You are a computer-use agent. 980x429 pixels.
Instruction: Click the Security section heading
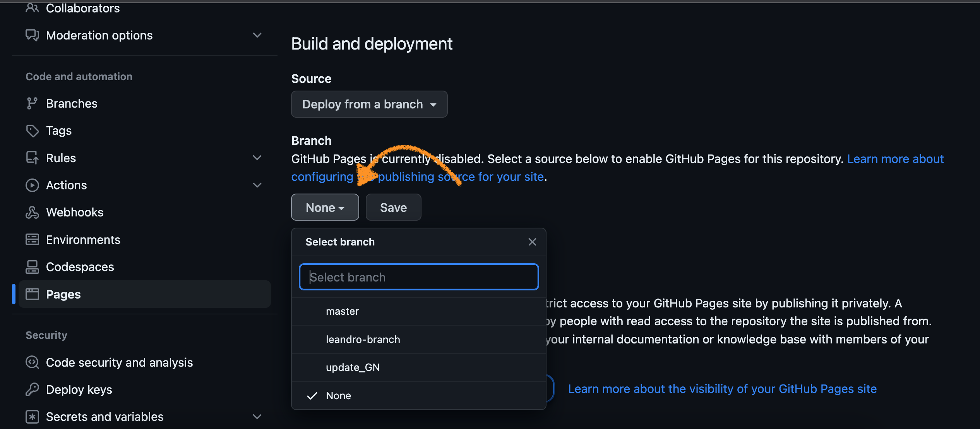(x=46, y=335)
